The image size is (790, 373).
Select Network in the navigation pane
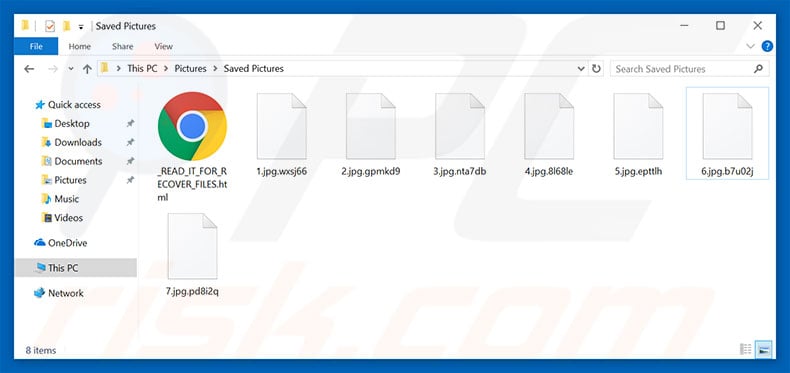[x=65, y=293]
